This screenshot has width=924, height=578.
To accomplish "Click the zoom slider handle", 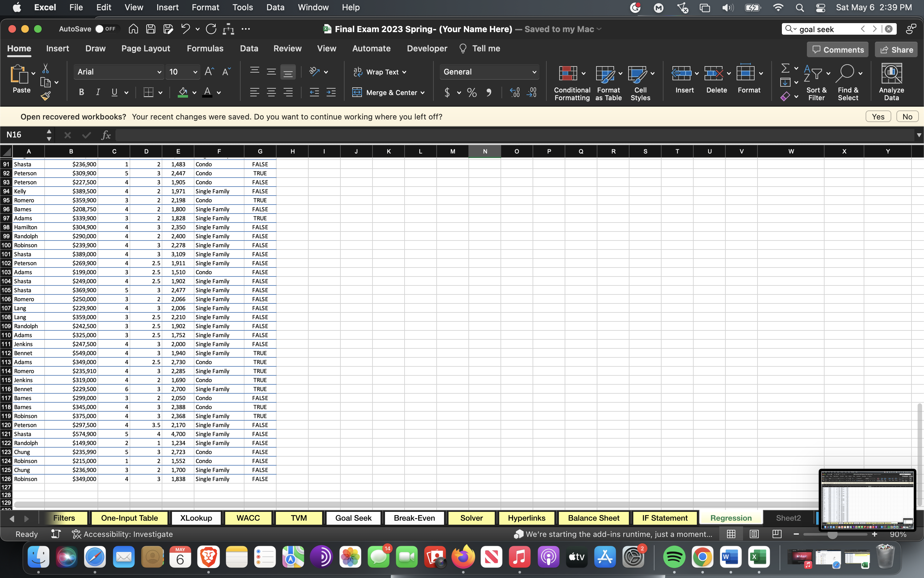I will click(x=832, y=534).
